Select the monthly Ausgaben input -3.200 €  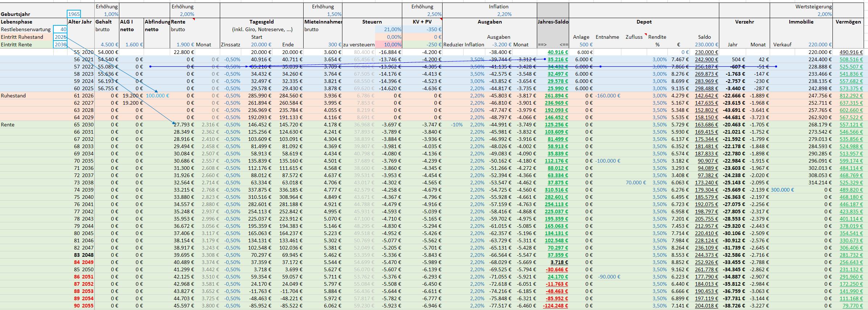click(501, 45)
